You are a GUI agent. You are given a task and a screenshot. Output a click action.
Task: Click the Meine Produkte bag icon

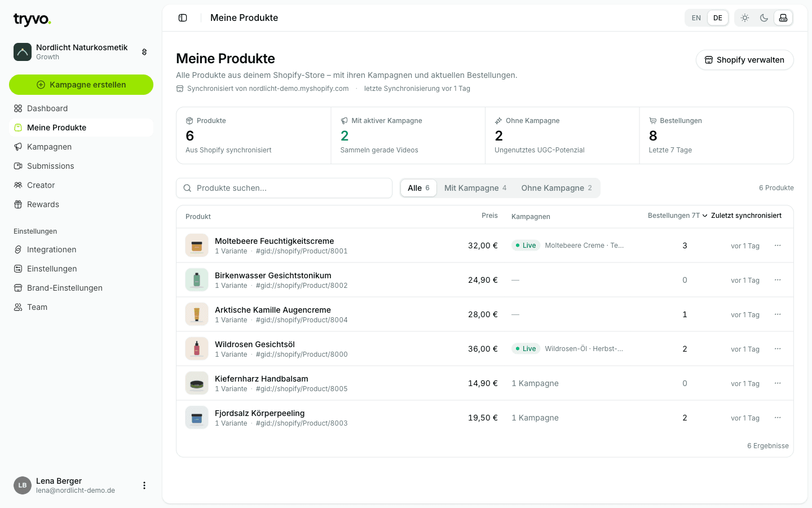18,128
